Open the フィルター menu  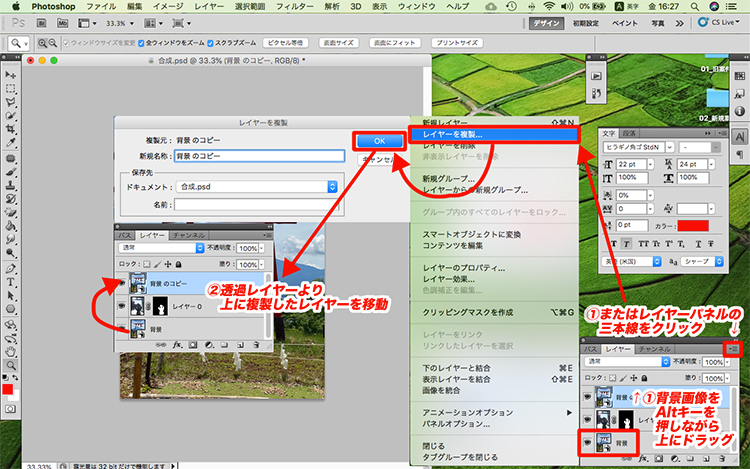pos(294,7)
